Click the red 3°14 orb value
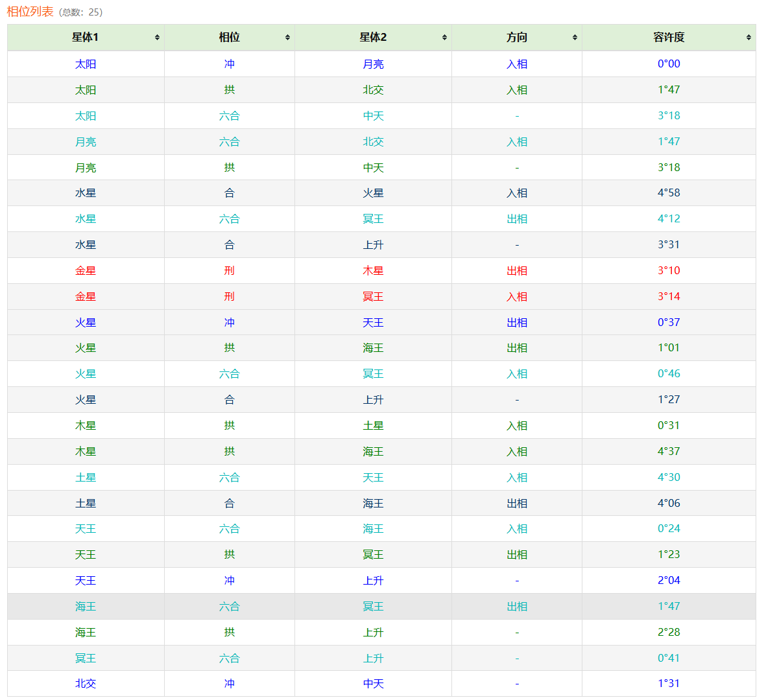The image size is (766, 700). 669,297
